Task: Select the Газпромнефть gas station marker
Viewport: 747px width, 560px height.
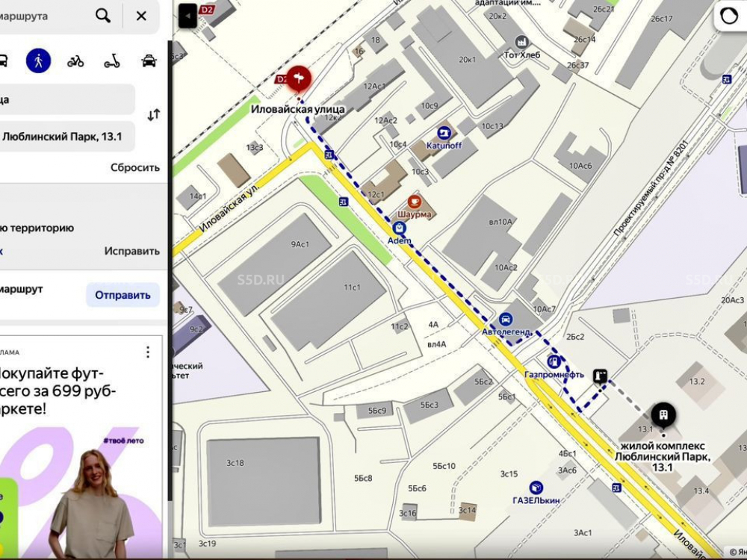Action: [554, 361]
